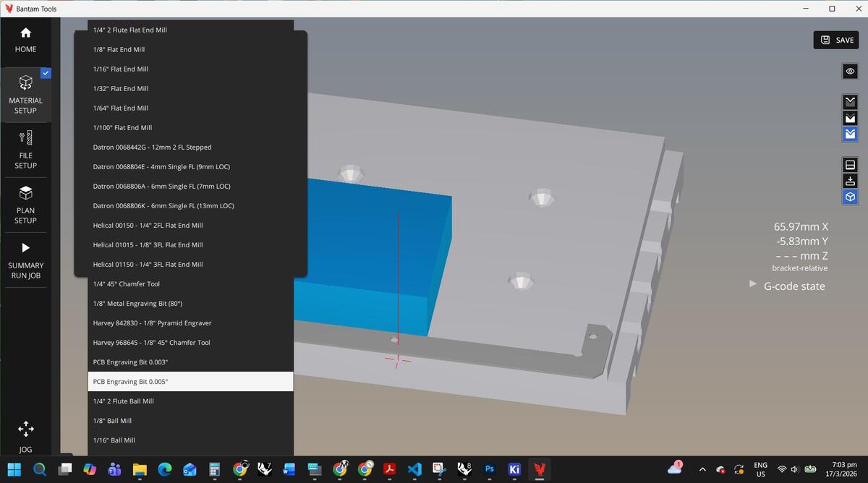Select 1/16" Ball Mill tool
The width and height of the screenshot is (868, 483).
191,440
